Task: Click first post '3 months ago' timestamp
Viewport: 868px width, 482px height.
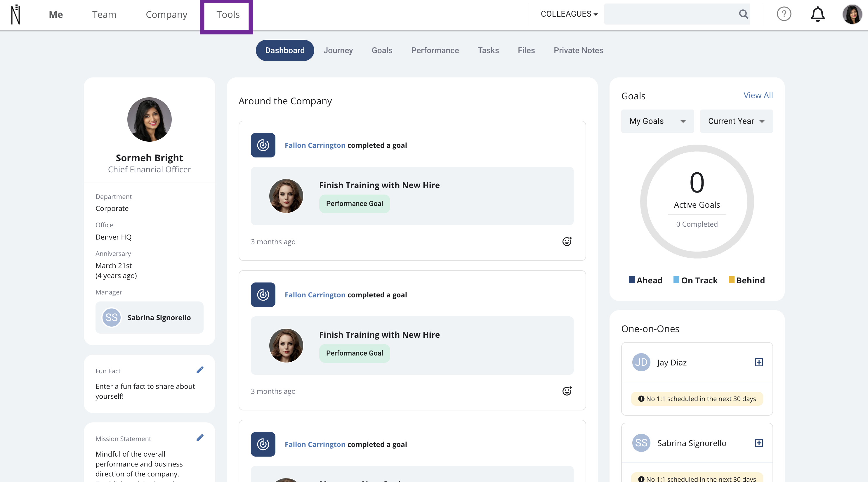Action: click(273, 242)
